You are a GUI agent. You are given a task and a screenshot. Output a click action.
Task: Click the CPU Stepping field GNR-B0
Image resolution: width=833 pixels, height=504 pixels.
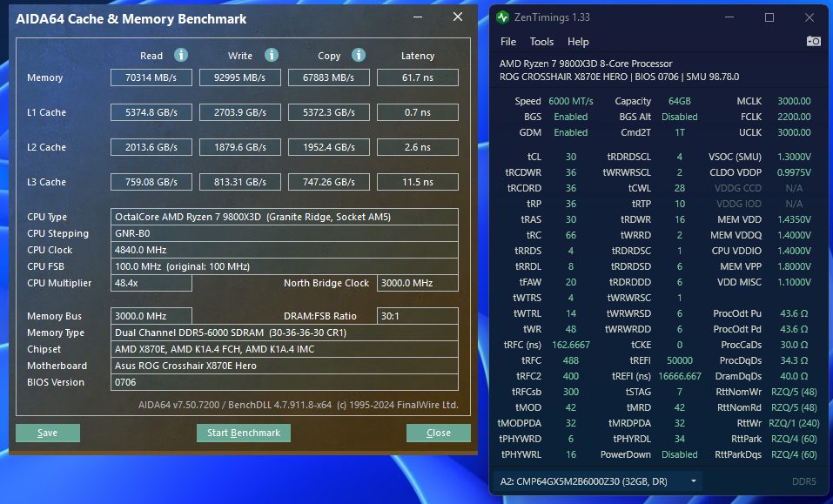[285, 233]
